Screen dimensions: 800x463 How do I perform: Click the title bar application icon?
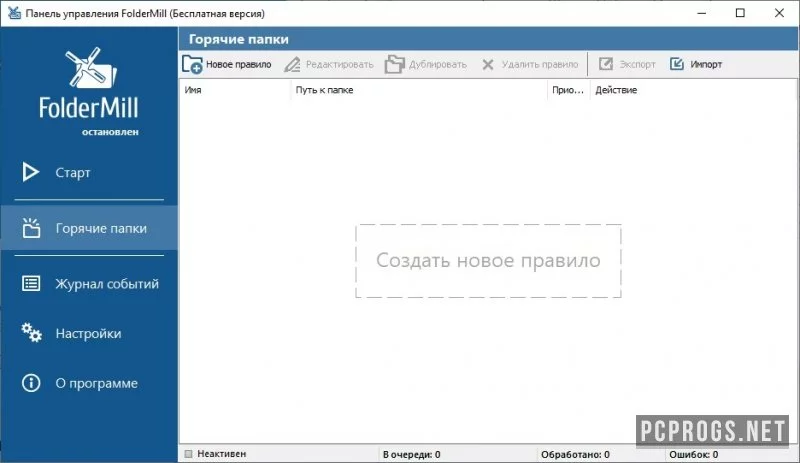click(x=14, y=13)
